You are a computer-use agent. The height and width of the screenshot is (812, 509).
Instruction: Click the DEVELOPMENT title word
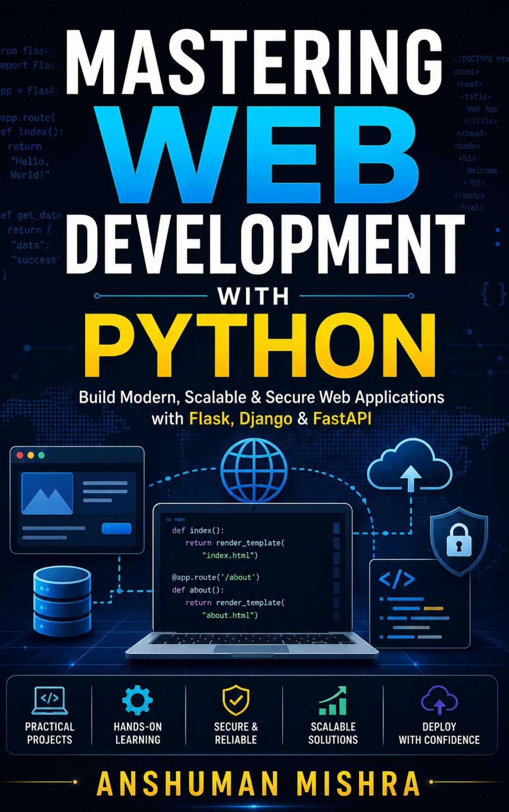click(265, 244)
